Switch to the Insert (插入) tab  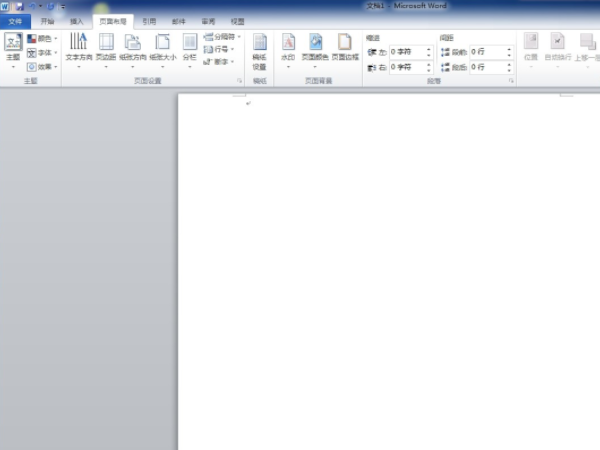pyautogui.click(x=77, y=20)
